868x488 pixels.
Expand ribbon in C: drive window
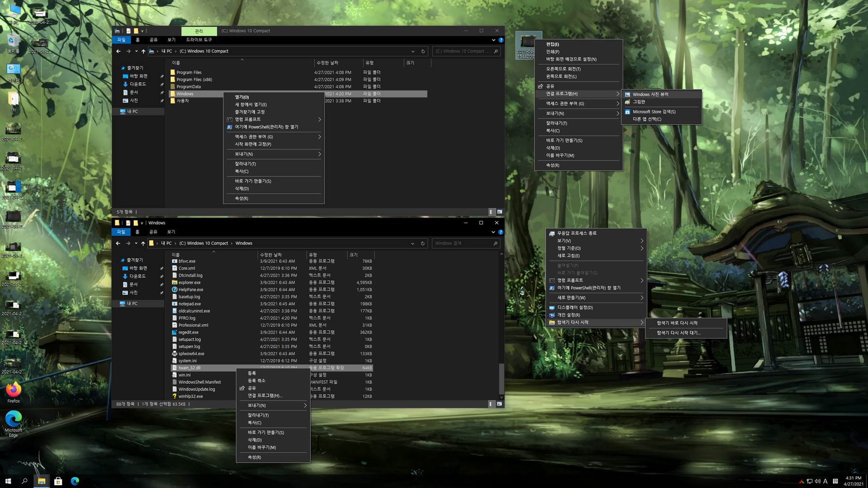coord(494,40)
